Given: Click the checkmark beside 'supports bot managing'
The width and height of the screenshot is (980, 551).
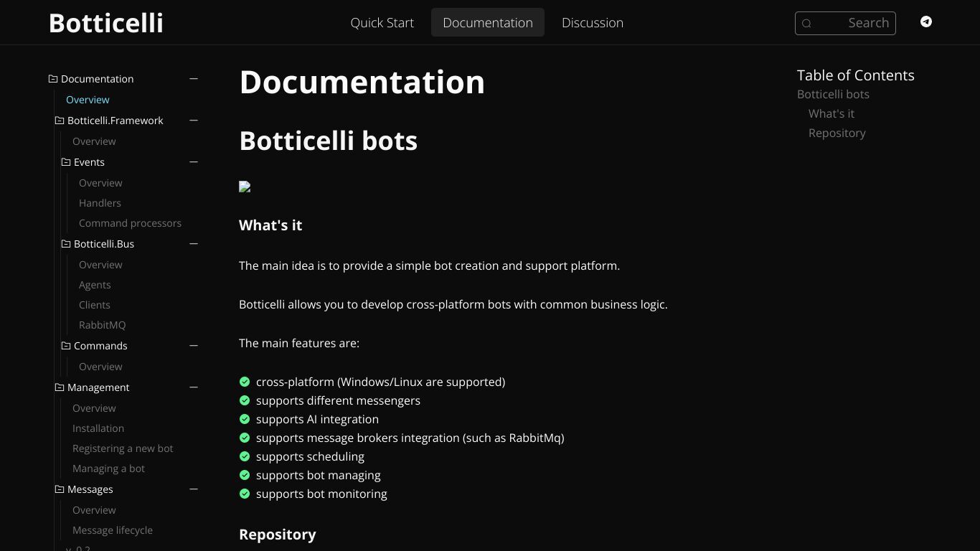Looking at the screenshot, I should point(245,475).
